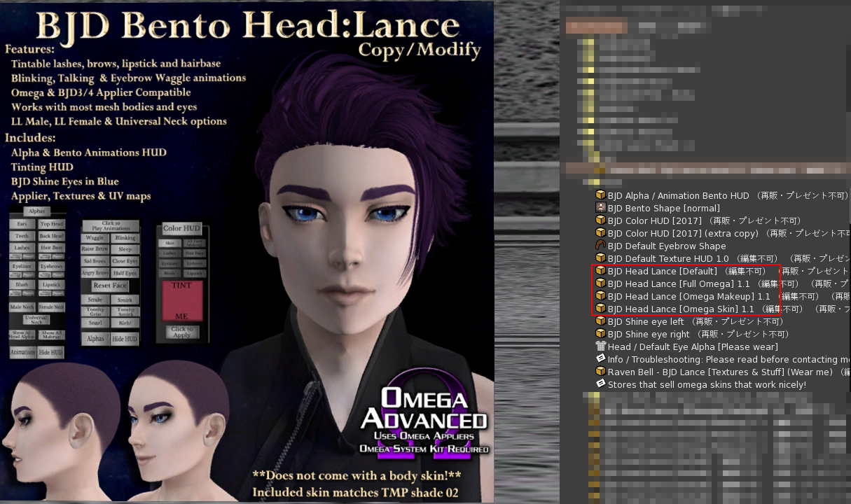Select 'BJD Head Lance [Full Omega] 1.1' item
This screenshot has height=504, width=851.
pyautogui.click(x=723, y=283)
